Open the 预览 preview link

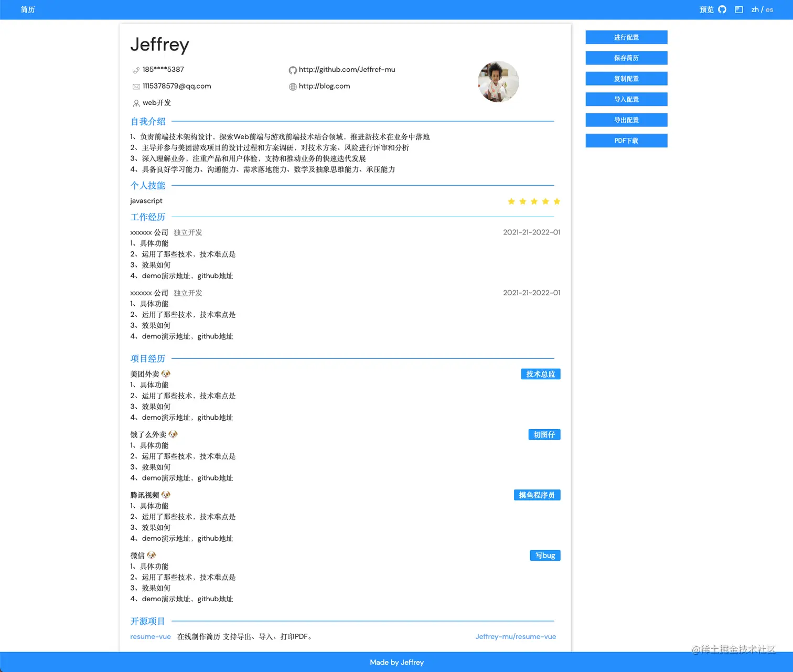click(706, 9)
